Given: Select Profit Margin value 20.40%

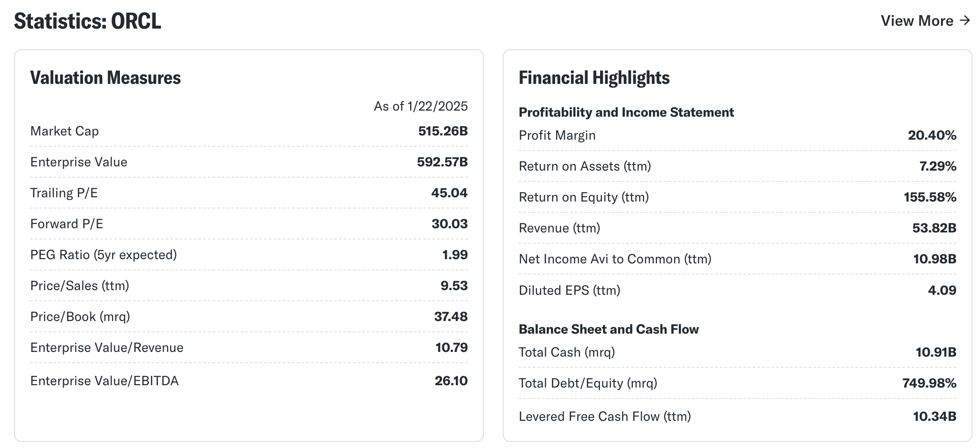Looking at the screenshot, I should click(932, 135).
